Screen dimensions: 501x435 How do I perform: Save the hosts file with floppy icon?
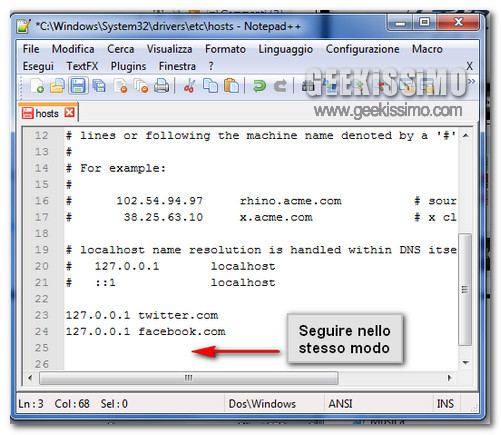(78, 86)
